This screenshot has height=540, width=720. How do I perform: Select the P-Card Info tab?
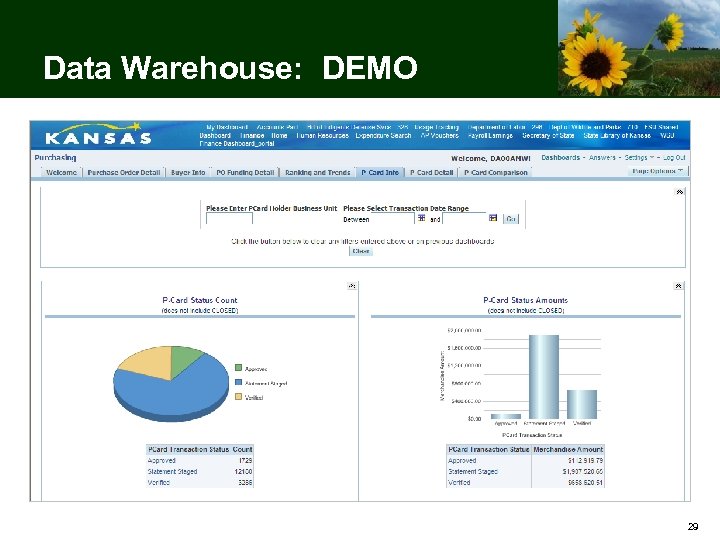click(x=380, y=173)
